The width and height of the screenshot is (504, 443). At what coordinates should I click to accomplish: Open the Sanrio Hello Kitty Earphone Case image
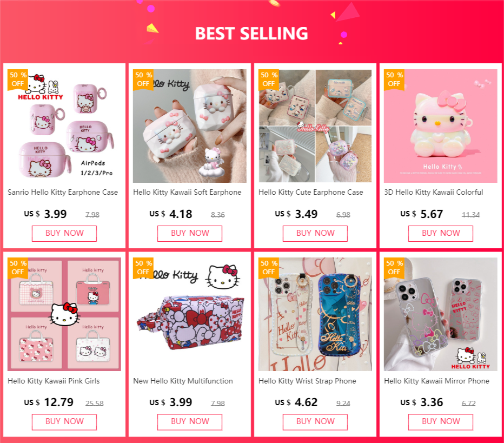pyautogui.click(x=64, y=126)
